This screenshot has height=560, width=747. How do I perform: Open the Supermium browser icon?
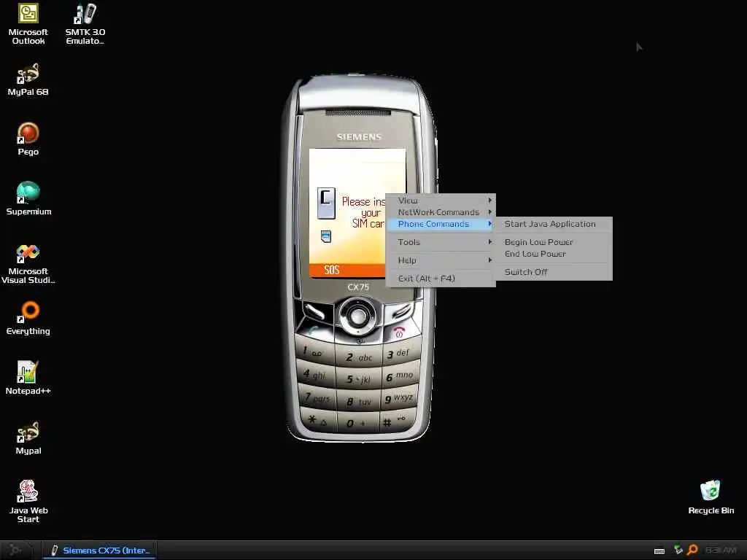click(x=28, y=199)
